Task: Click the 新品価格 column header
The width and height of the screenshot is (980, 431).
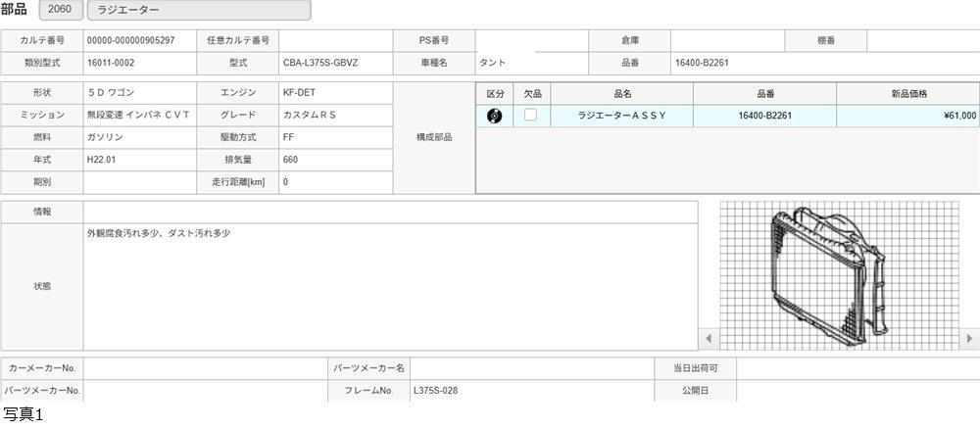Action: coord(907,93)
